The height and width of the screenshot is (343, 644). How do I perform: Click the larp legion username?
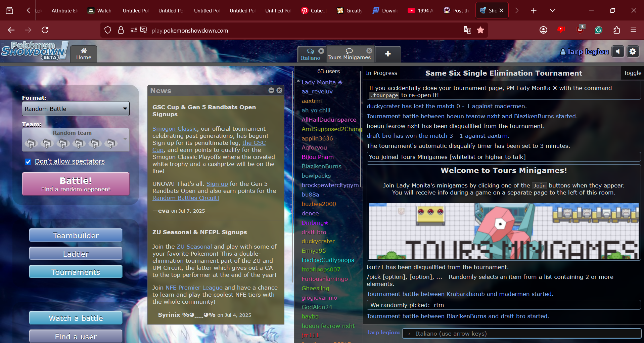[585, 52]
